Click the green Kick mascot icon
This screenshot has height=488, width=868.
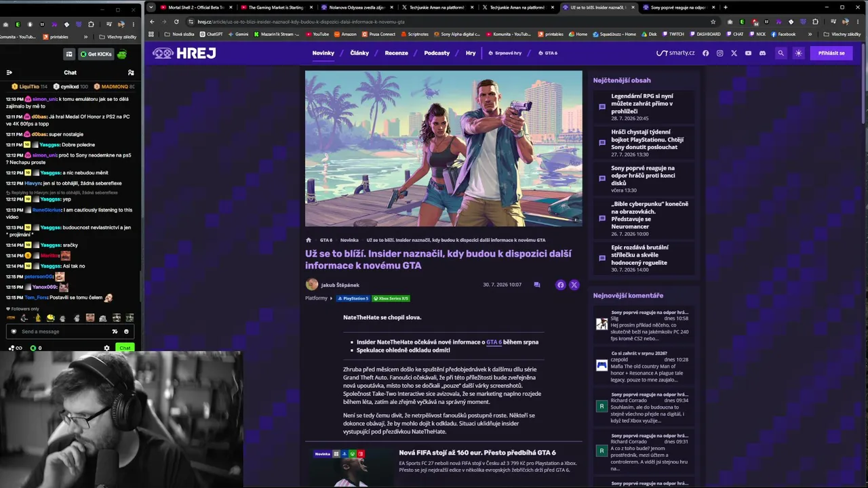[x=122, y=54]
